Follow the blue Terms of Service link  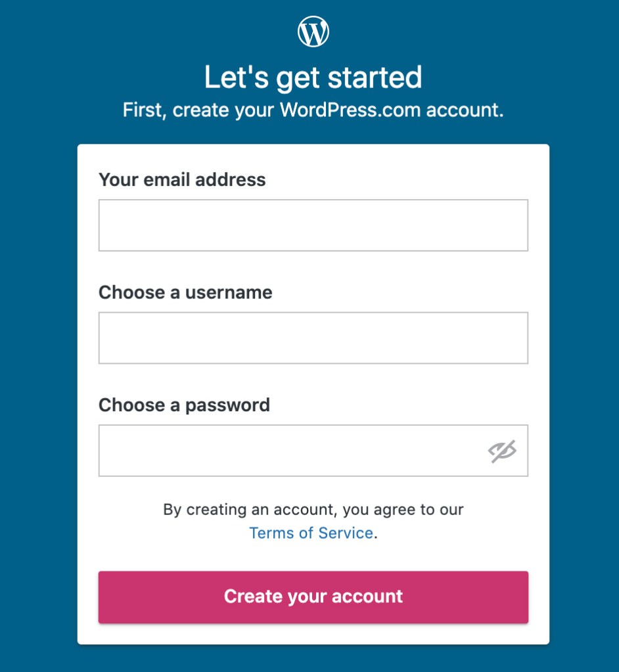311,533
